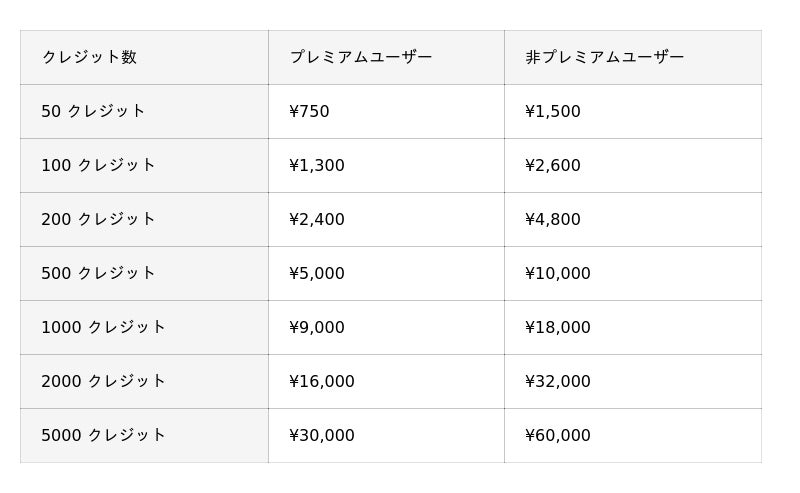The width and height of the screenshot is (800, 493).
Task: Click the ¥60,000 non-premium price cell
Action: 558,435
